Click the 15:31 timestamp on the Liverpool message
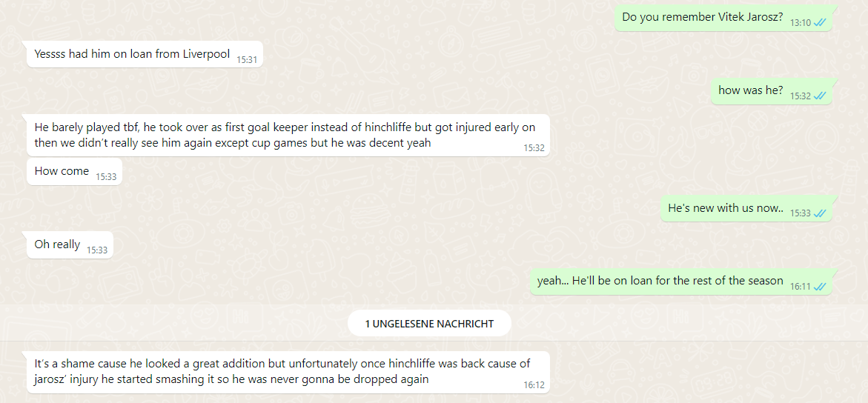 coord(247,59)
